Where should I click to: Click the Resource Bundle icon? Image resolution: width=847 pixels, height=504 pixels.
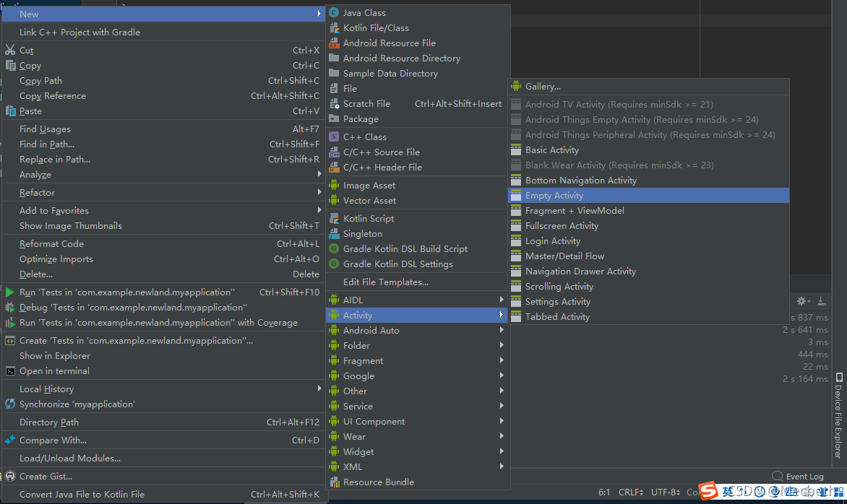click(x=335, y=482)
